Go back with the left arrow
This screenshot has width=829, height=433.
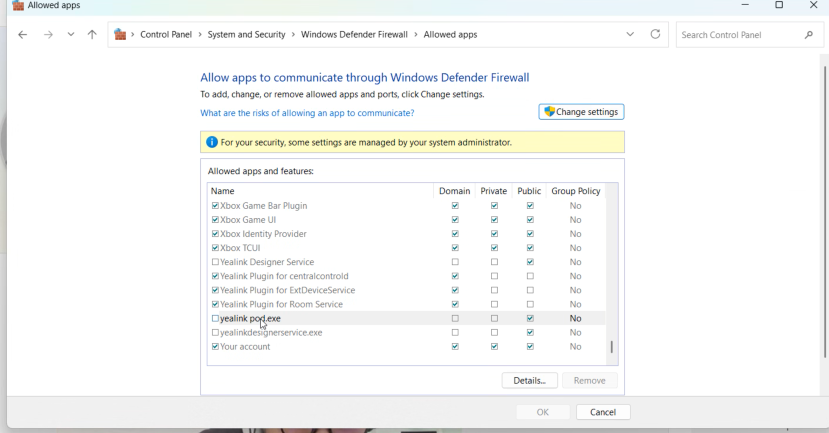(x=22, y=35)
